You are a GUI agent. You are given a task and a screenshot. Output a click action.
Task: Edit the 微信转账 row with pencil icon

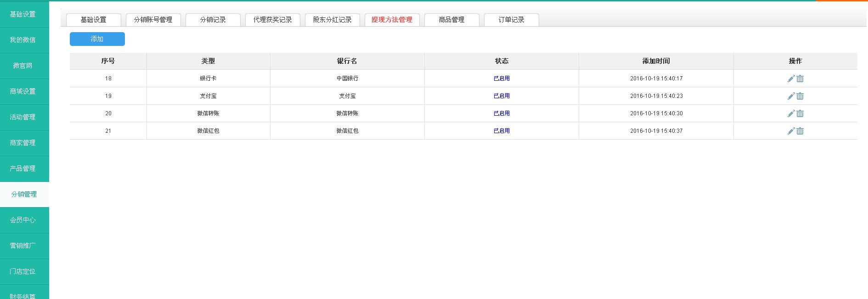point(791,113)
